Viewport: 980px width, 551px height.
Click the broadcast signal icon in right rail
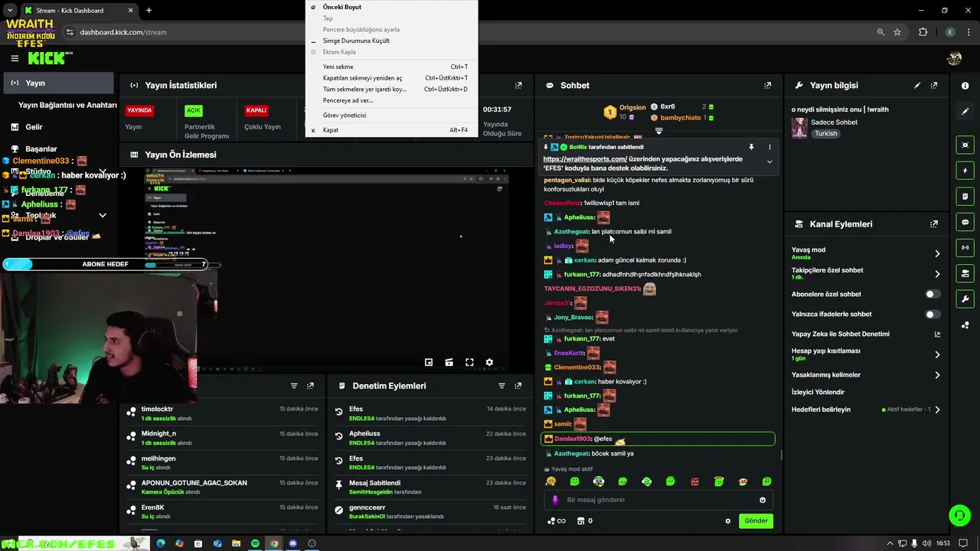(965, 248)
